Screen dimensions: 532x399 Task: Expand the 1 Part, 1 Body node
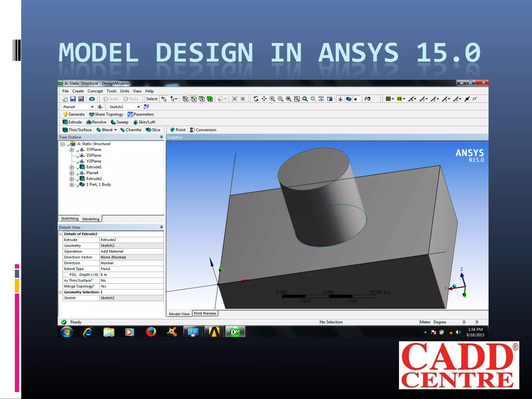pyautogui.click(x=72, y=185)
